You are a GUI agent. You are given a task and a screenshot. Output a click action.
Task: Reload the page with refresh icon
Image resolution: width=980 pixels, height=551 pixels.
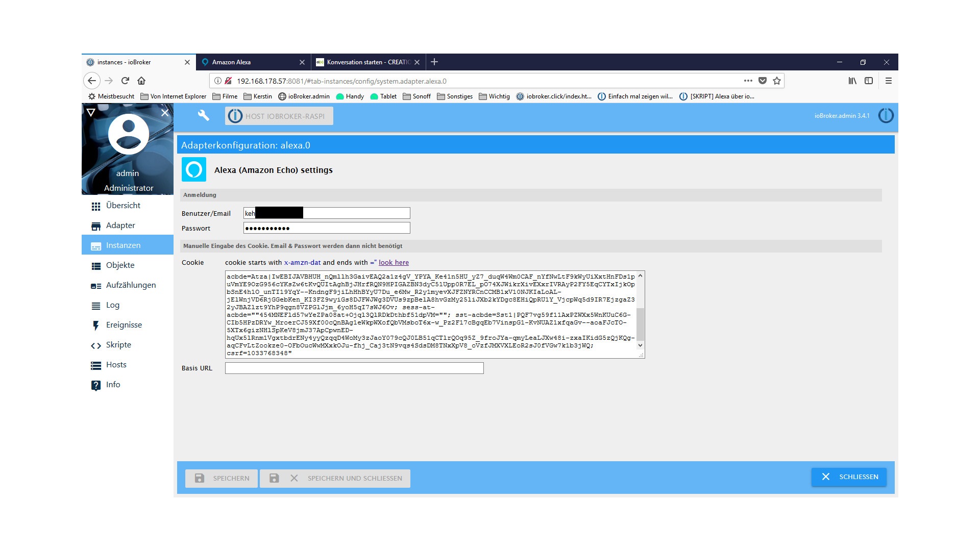tap(125, 81)
